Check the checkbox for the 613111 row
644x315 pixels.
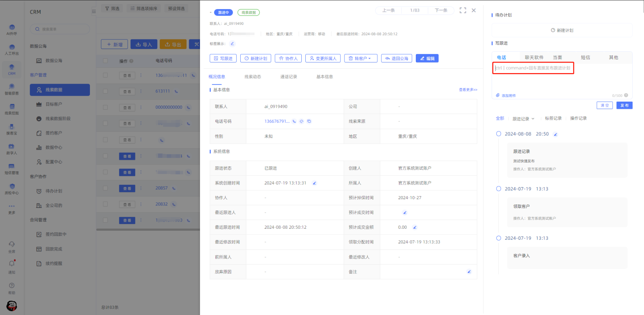click(x=105, y=91)
